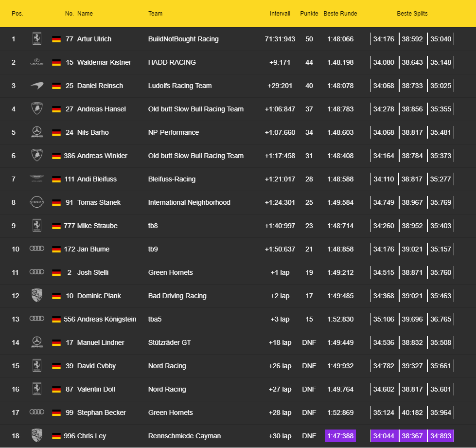Click the Intervall column header
476x448 pixels.
point(280,14)
